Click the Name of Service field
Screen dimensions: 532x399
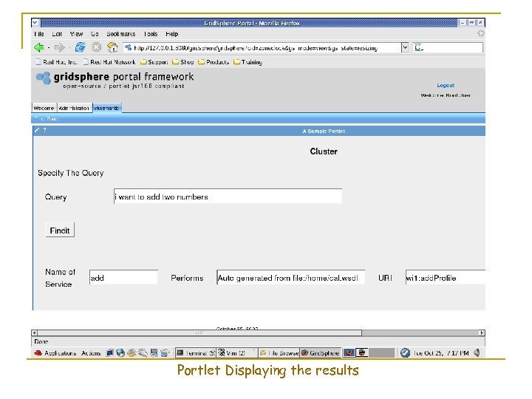(124, 277)
